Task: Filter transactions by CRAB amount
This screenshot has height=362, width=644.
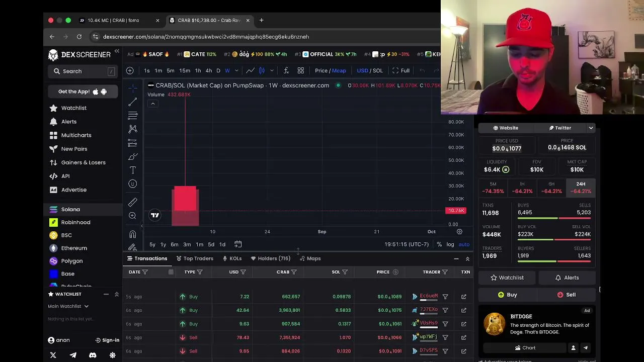Action: point(294,272)
